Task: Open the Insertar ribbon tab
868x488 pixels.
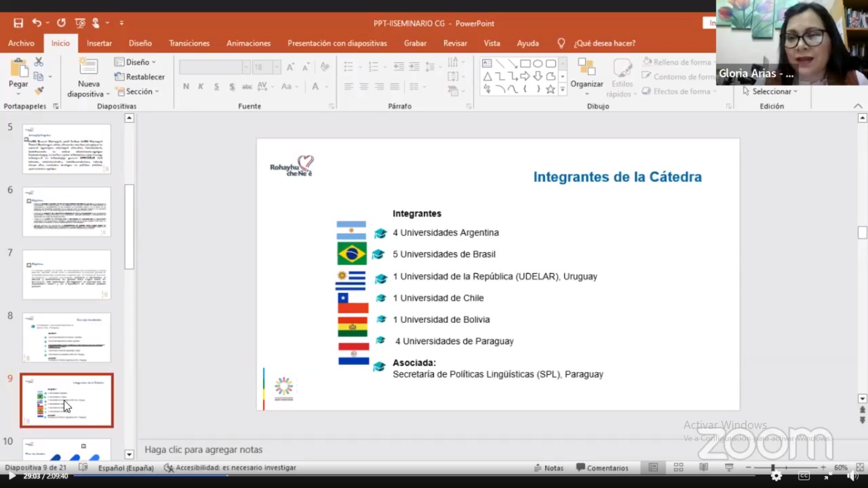Action: 99,43
